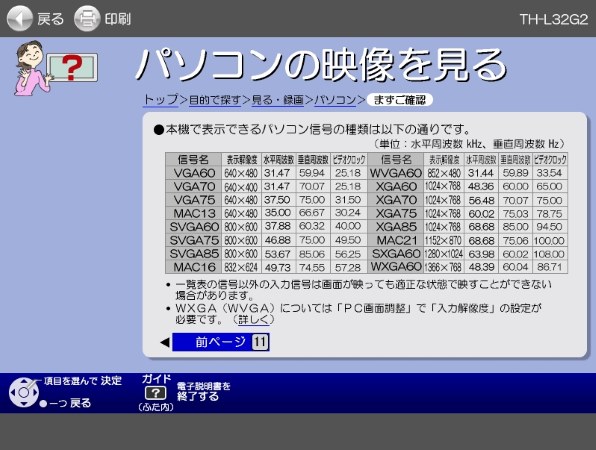
Task: Click the WVGA60 signal name cell
Action: click(396, 173)
